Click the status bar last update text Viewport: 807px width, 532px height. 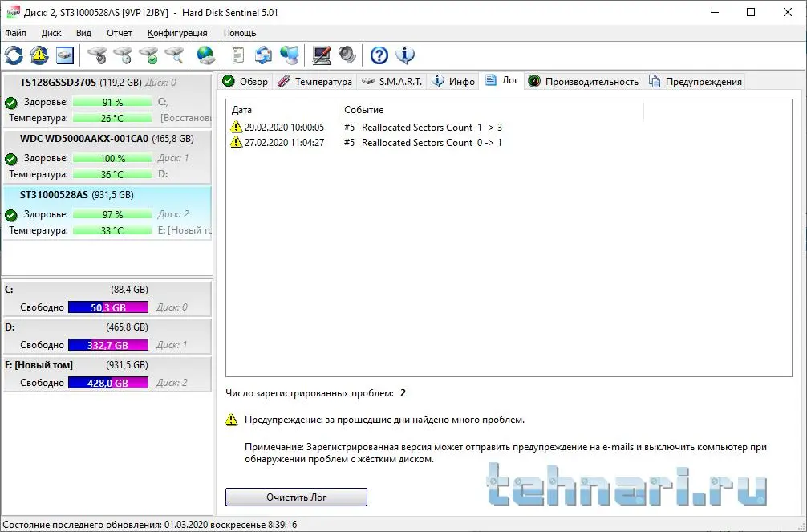pyautogui.click(x=150, y=525)
